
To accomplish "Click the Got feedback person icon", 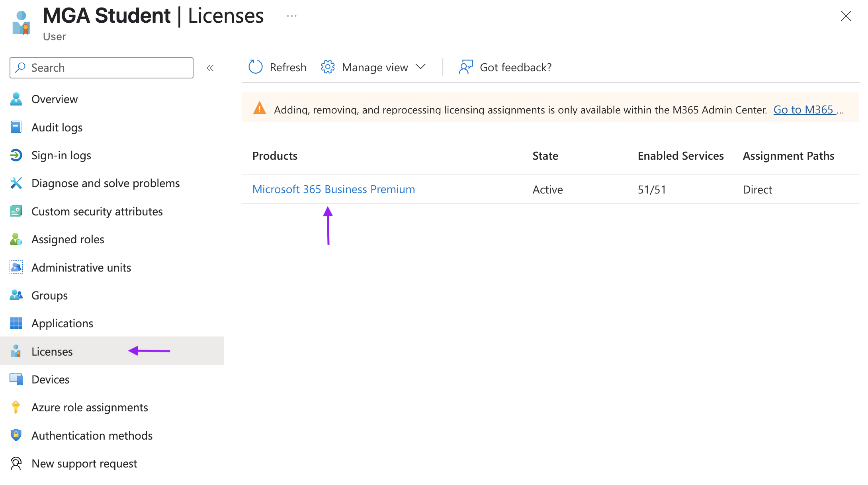I will [465, 67].
